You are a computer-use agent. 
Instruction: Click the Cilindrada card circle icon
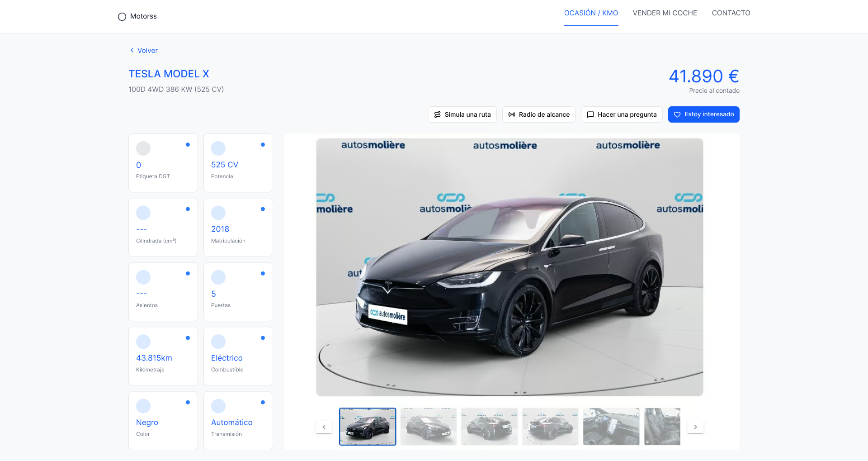coord(143,213)
